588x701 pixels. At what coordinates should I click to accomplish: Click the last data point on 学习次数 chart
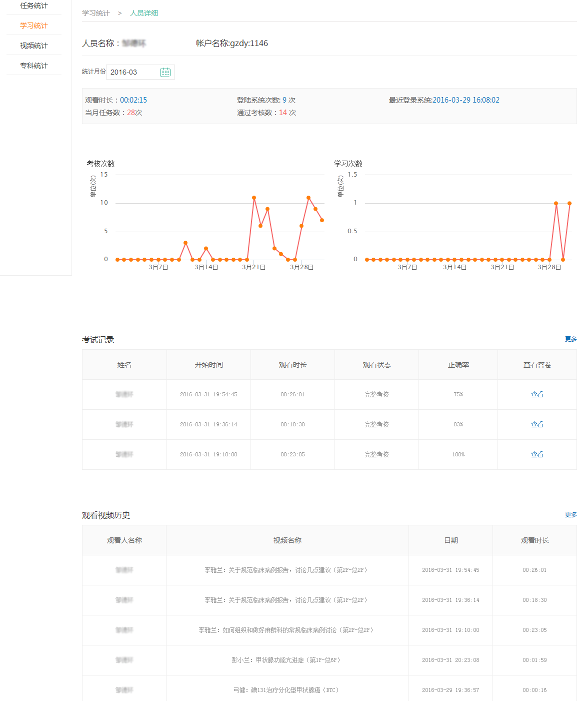569,203
